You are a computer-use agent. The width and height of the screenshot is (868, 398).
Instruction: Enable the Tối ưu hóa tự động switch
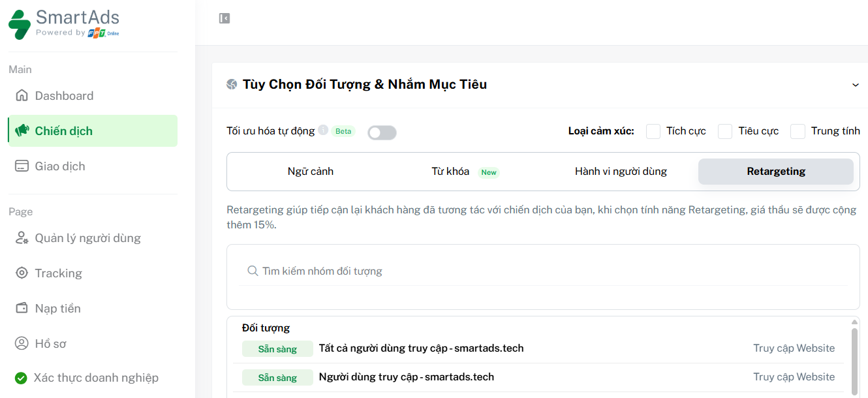click(x=382, y=132)
